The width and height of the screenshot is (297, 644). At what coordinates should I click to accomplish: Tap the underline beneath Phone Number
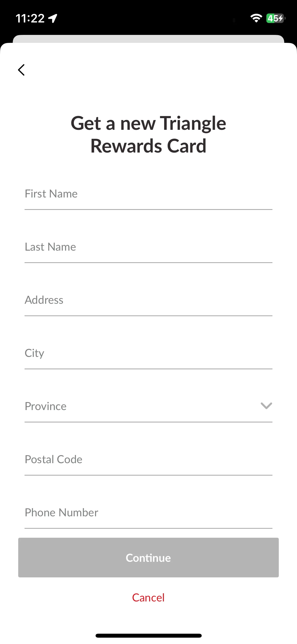point(148,528)
